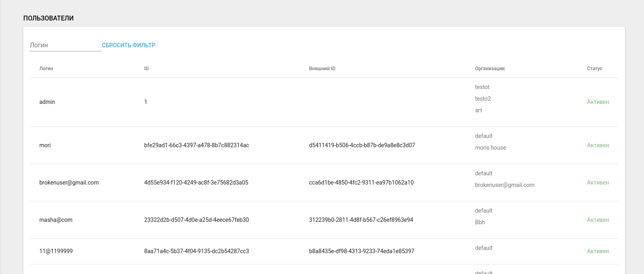Click the СБРОСИТЬ ФИЛЬТР reset button
644x274 pixels.
click(128, 45)
